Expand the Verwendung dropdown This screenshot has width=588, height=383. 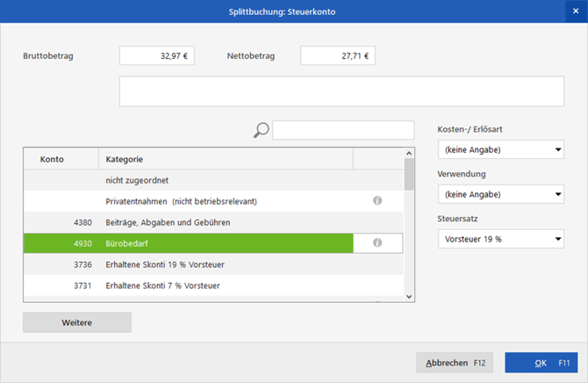pyautogui.click(x=500, y=194)
